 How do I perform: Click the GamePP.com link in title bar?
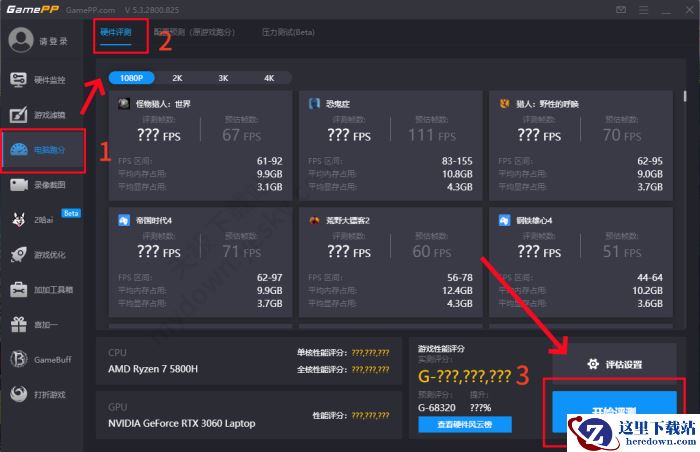coord(91,10)
